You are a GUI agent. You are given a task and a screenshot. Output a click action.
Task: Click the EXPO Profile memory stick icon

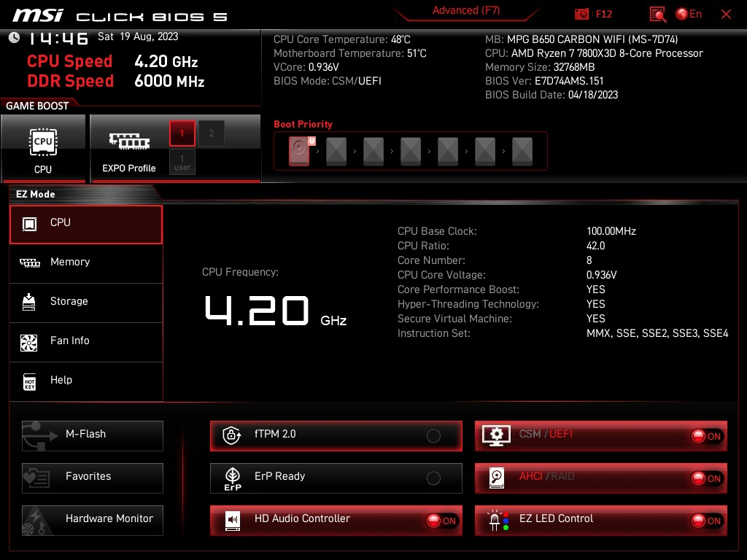point(129,141)
